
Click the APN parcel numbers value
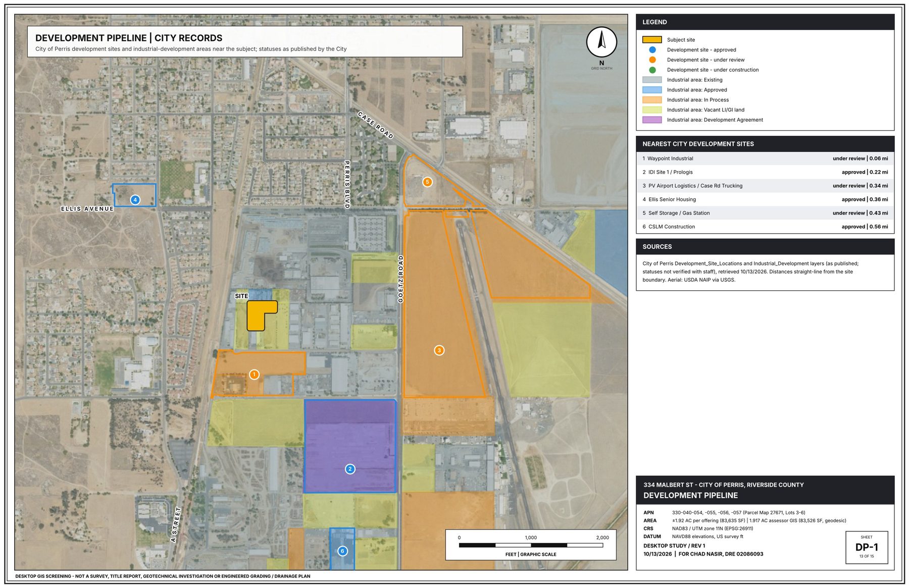coord(739,513)
